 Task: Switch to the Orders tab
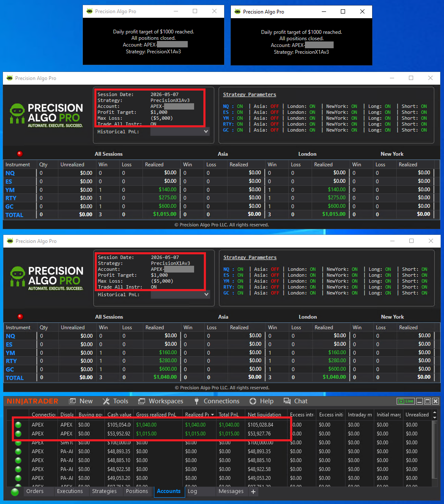click(x=35, y=491)
